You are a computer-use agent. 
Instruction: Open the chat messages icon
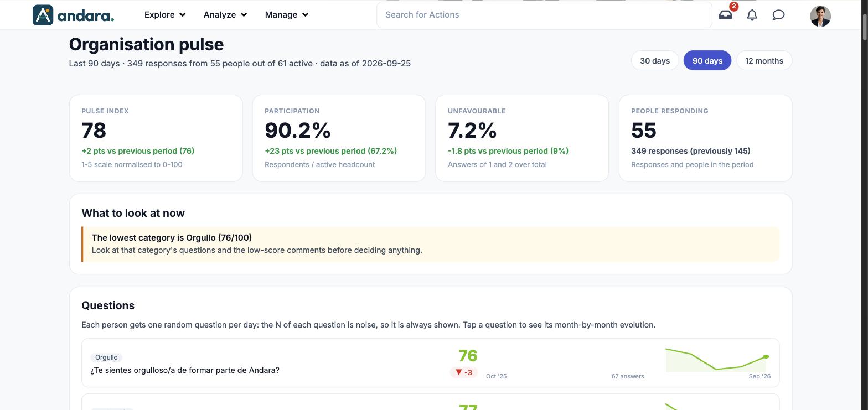[778, 15]
